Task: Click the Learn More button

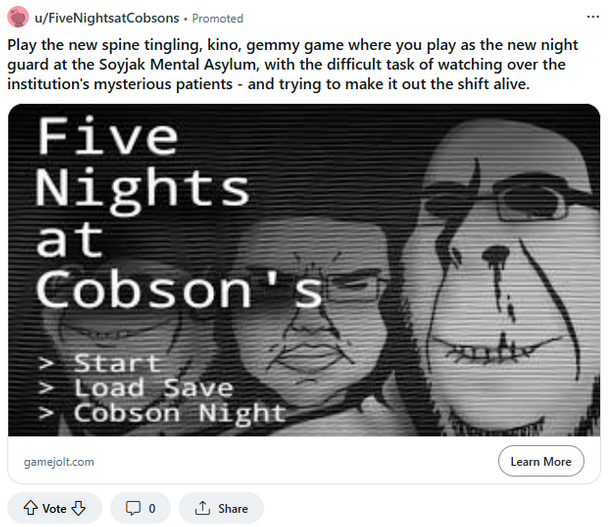Action: click(541, 461)
